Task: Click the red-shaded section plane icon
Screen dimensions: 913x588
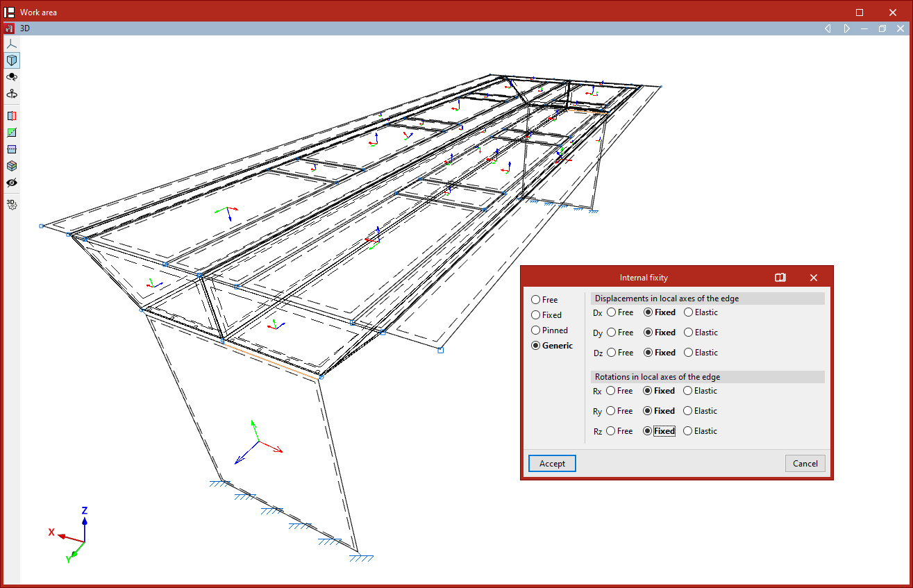Action: coord(12,116)
